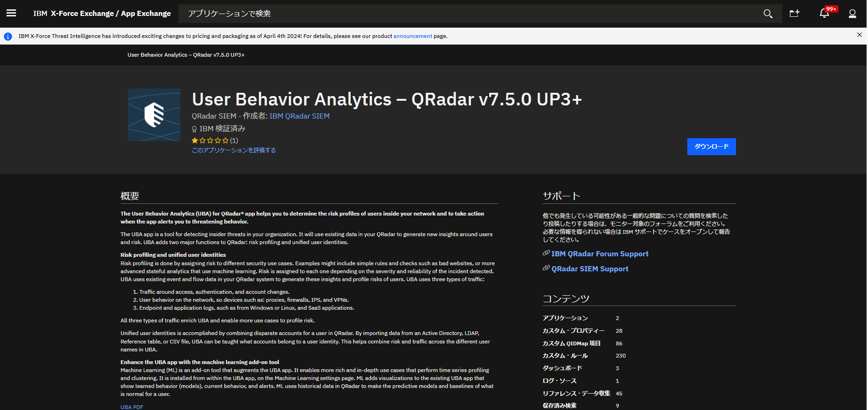868x410 pixels.
Task: Click the first rating star
Action: (195, 141)
